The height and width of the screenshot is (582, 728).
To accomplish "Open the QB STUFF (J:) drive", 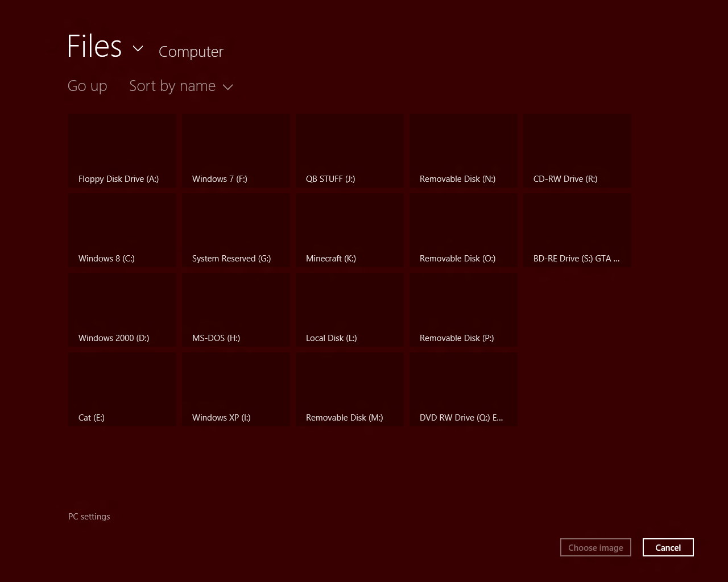I will (349, 151).
